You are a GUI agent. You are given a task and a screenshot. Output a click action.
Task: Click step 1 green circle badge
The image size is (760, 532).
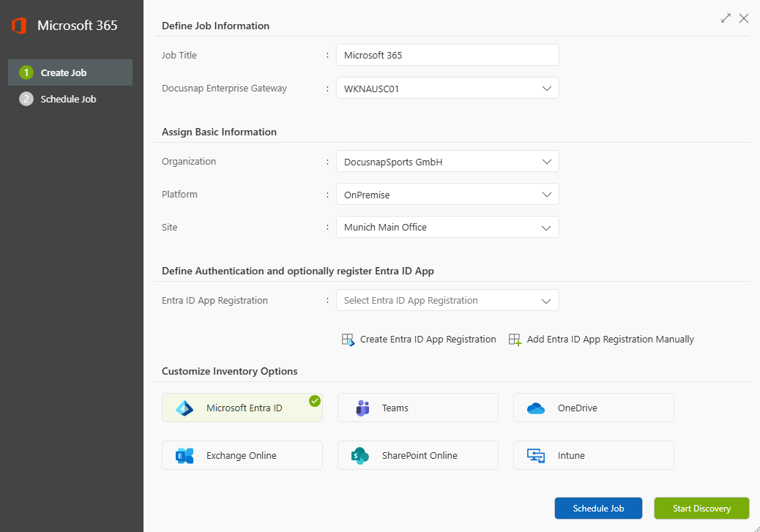point(26,72)
